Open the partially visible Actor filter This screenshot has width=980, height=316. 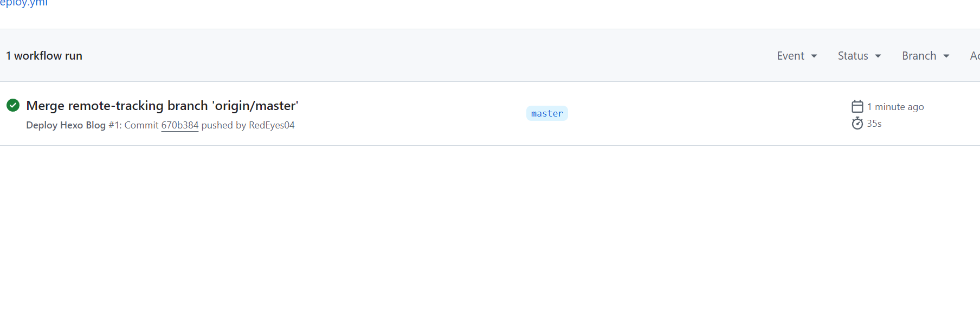[975, 56]
